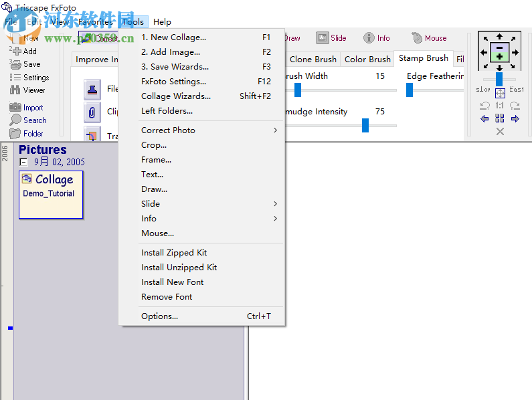This screenshot has height=400, width=532.
Task: Pan diagonally up-right arrow
Action: click(x=513, y=38)
